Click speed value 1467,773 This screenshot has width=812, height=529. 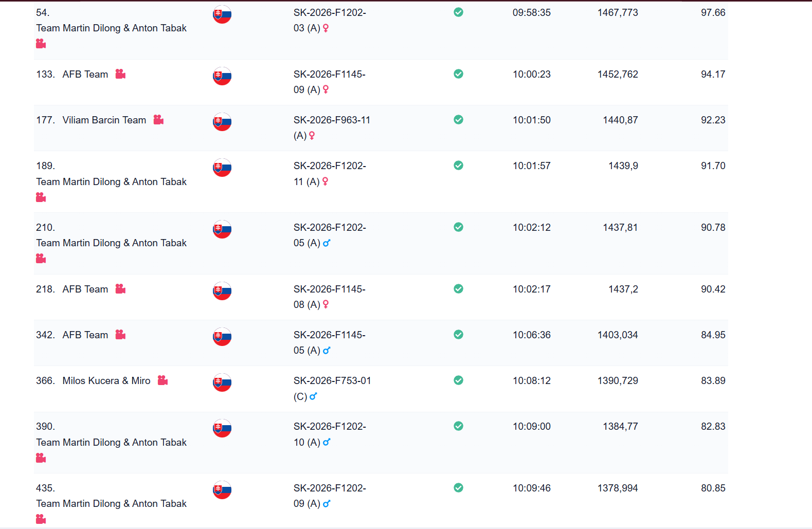[x=618, y=12]
